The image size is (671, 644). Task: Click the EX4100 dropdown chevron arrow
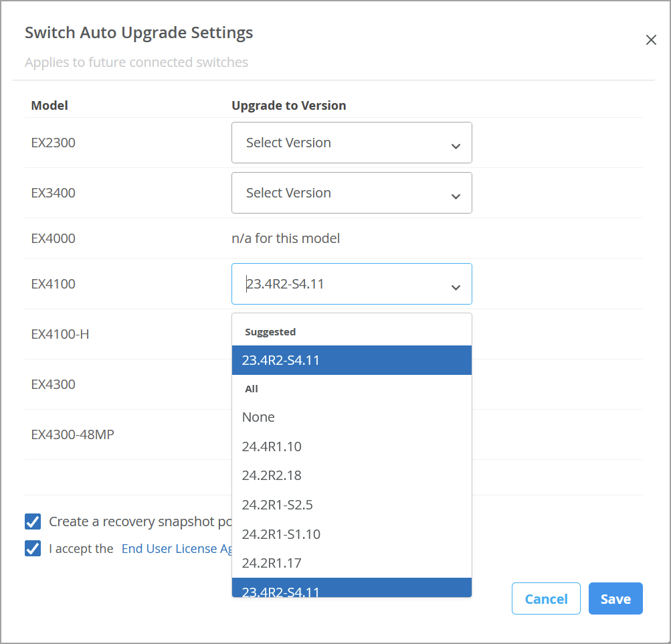tap(456, 287)
